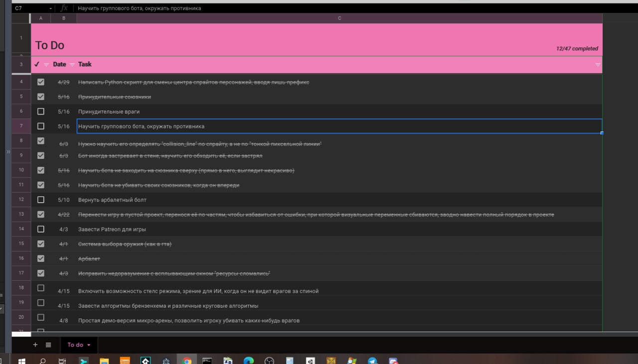
Task: Launch Microsoft Edge from the taskbar
Action: click(249, 361)
